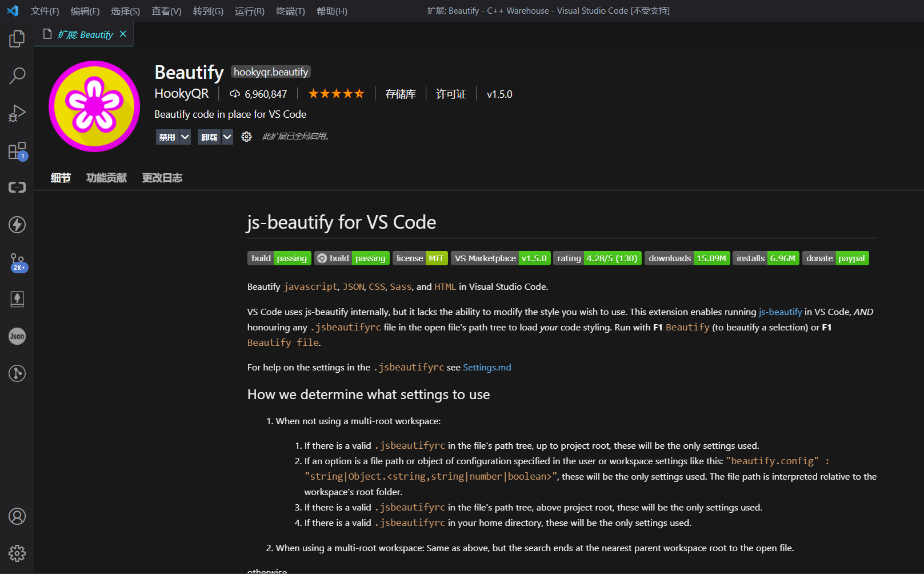The image size is (924, 574).
Task: Switch to the 细节 tab
Action: (61, 178)
